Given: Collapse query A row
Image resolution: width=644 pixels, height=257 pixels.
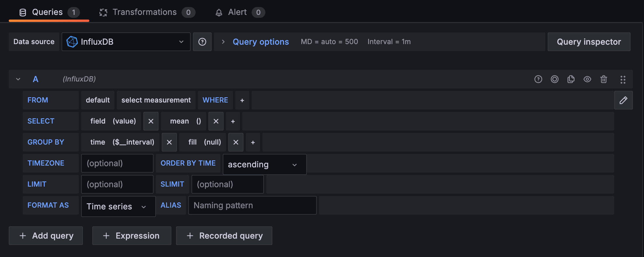Looking at the screenshot, I should click(x=18, y=79).
